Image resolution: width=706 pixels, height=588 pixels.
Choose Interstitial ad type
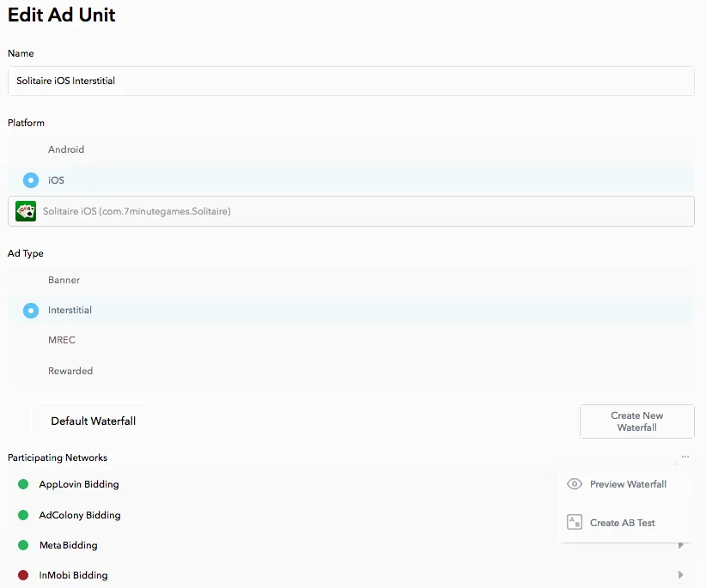pos(350,310)
